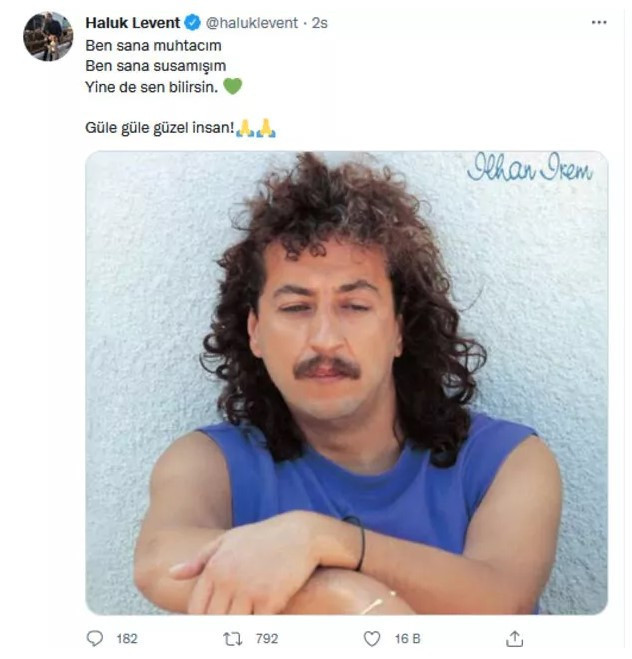Click the reply speech bubble icon
This screenshot has width=632, height=659.
(x=95, y=638)
